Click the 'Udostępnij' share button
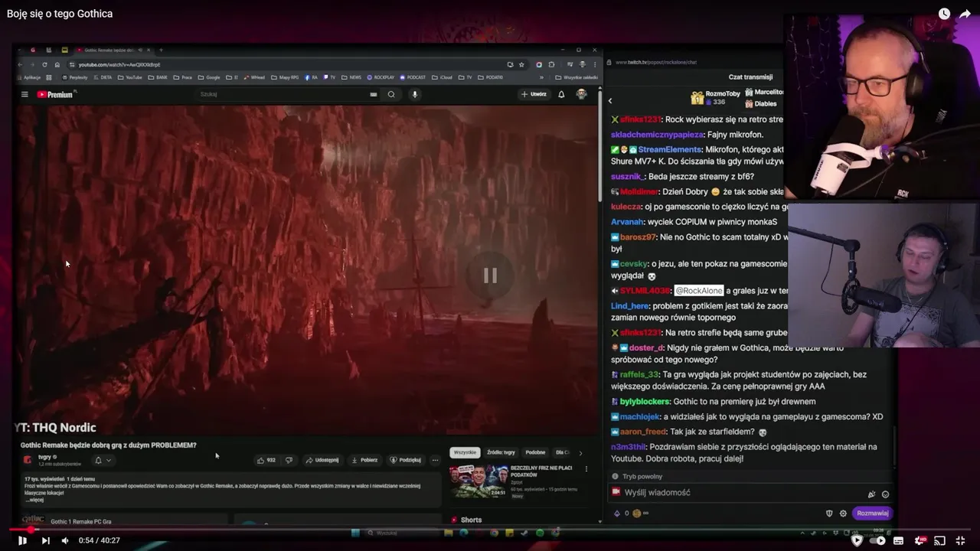Screen dimensions: 980x551 322,460
